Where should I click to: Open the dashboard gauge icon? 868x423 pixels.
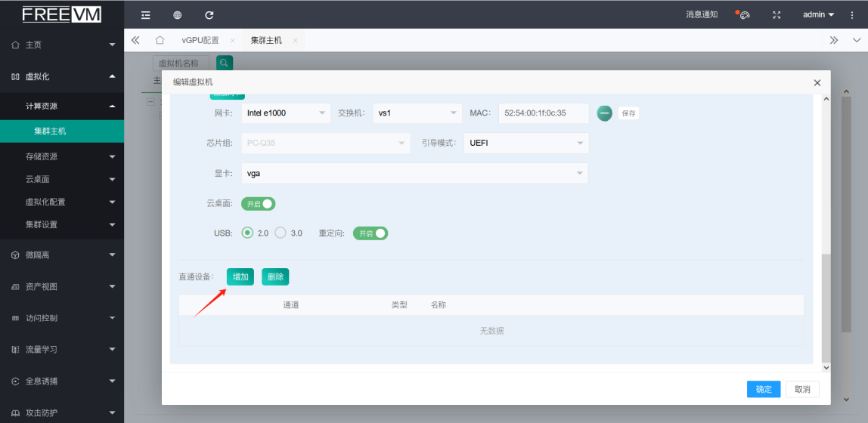coord(744,15)
